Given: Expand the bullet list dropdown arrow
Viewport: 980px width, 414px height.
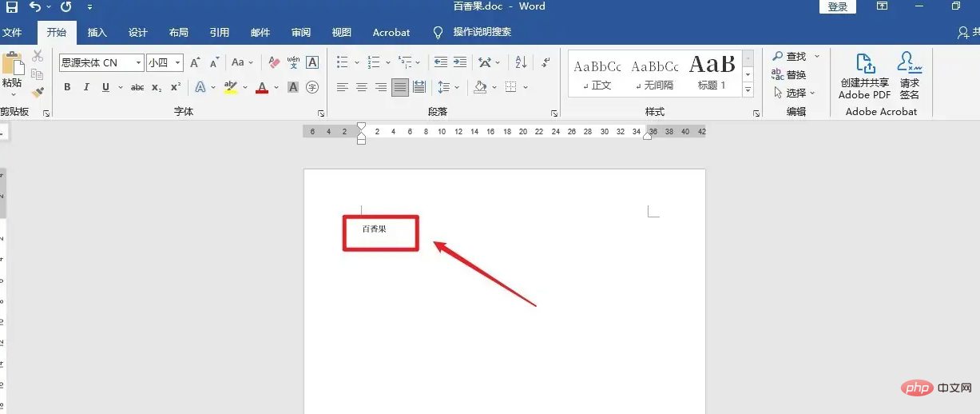Looking at the screenshot, I should click(x=358, y=62).
